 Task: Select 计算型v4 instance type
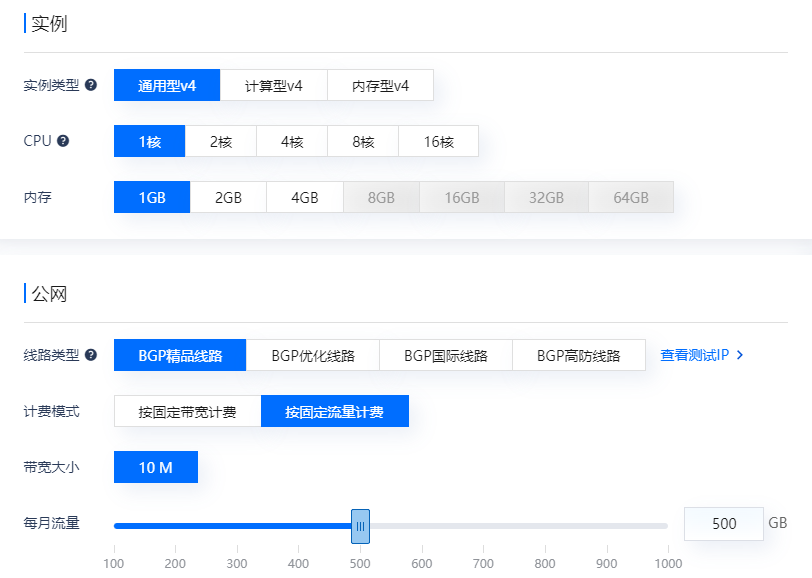click(x=273, y=85)
